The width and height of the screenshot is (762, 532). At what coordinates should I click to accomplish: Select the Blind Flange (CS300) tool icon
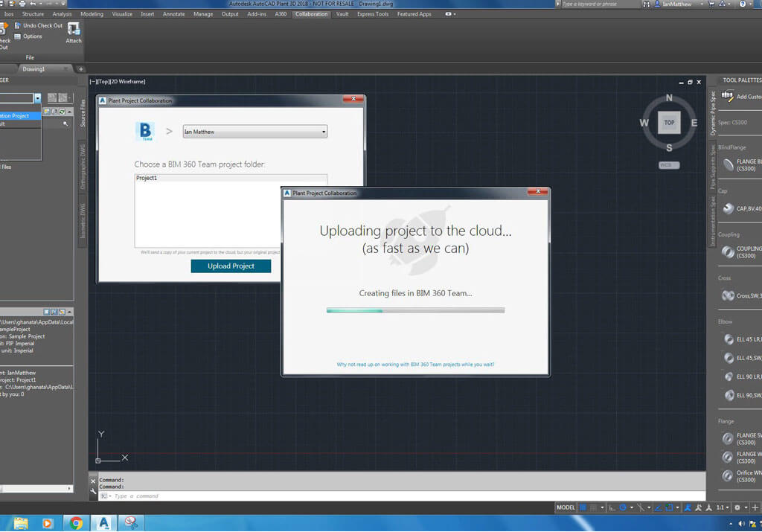coord(728,164)
